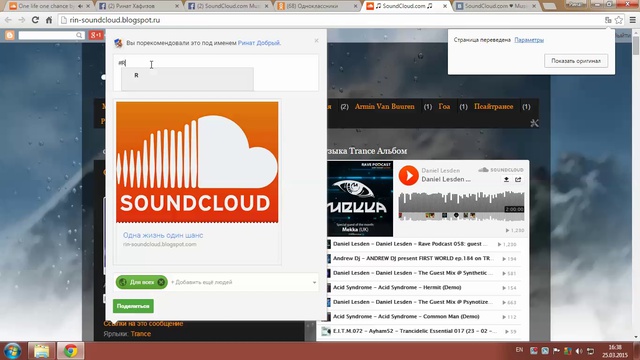Play 'Acid Syndrome – Common Man (Demo)' track

click(406, 317)
